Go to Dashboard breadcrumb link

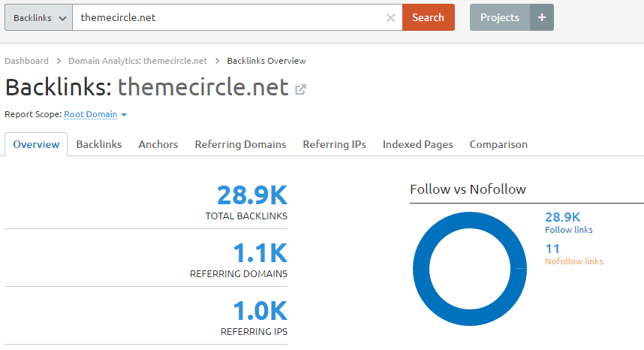coord(27,61)
